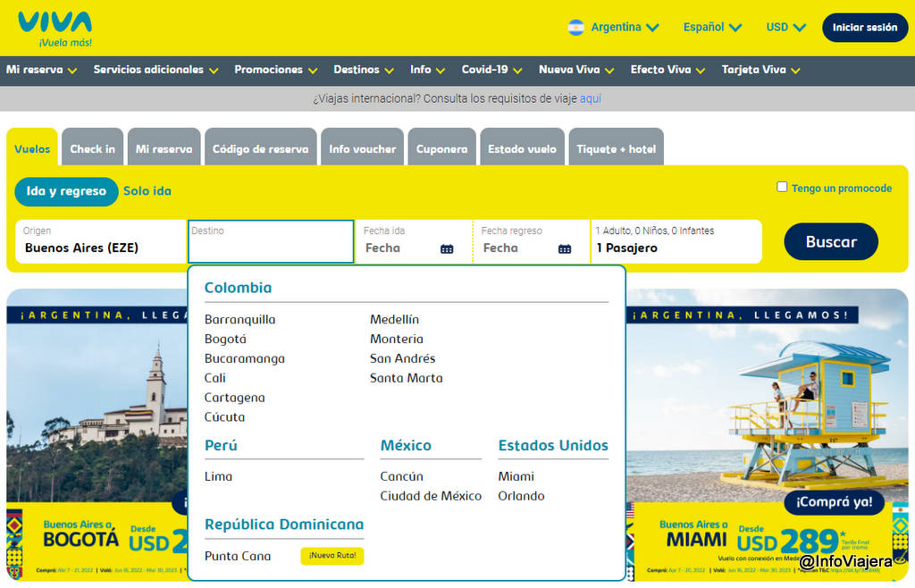Screen dimensions: 915x588
Task: Choose Bucaramanga as destination
Action: point(245,358)
